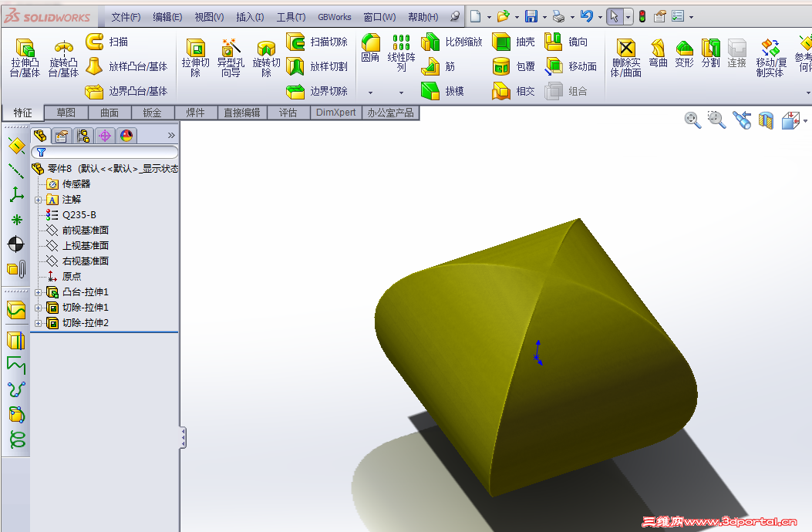Open the dropdown arrow under 圆角
Viewport: 812px width, 532px height.
point(370,93)
